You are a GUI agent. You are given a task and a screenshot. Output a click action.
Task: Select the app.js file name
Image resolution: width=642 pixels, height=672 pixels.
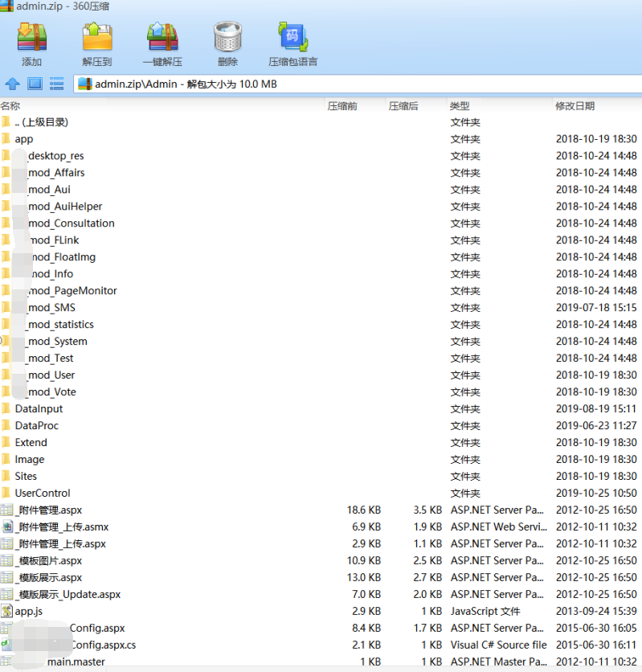29,611
